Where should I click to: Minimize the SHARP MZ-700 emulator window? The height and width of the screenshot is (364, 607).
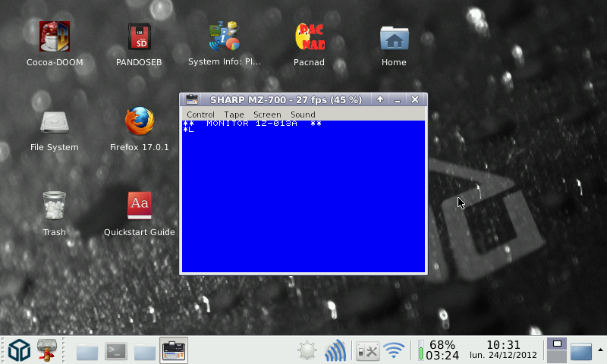[x=398, y=100]
